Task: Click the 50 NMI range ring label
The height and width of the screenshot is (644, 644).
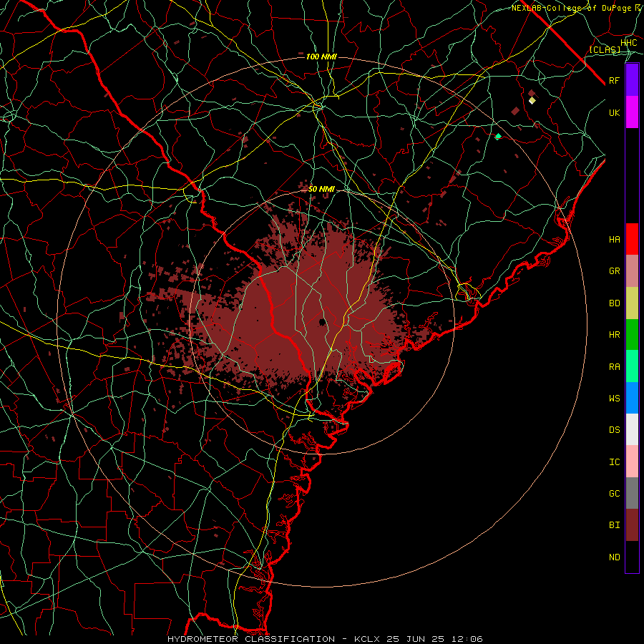Action: click(321, 190)
